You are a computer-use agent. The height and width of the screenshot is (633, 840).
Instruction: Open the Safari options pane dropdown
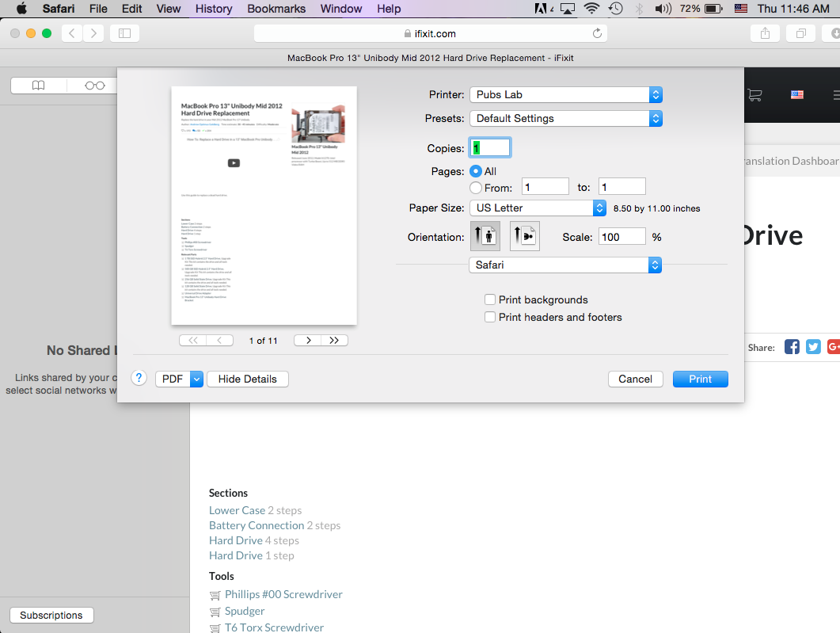565,265
